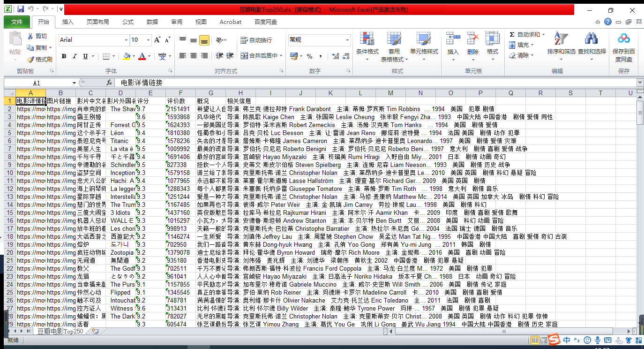Open the 复制 copy dropdown arrow
The height and width of the screenshot is (349, 644).
point(50,48)
